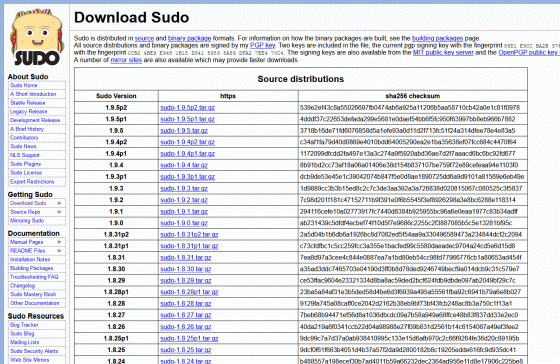The width and height of the screenshot is (560, 364).
Task: Click the sha256 checksum column header
Action: click(x=412, y=96)
